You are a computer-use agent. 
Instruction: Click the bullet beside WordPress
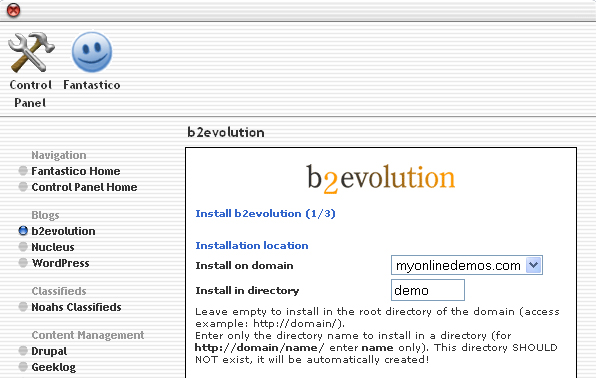click(x=23, y=263)
